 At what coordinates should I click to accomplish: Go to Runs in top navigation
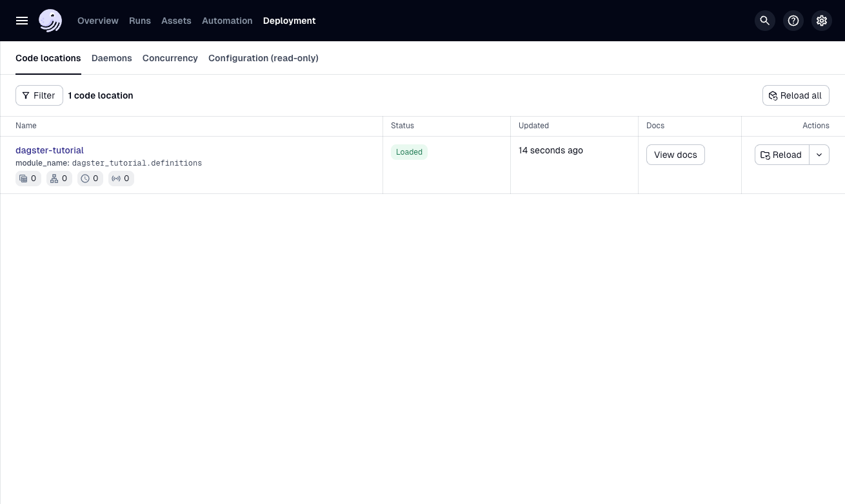(x=140, y=21)
